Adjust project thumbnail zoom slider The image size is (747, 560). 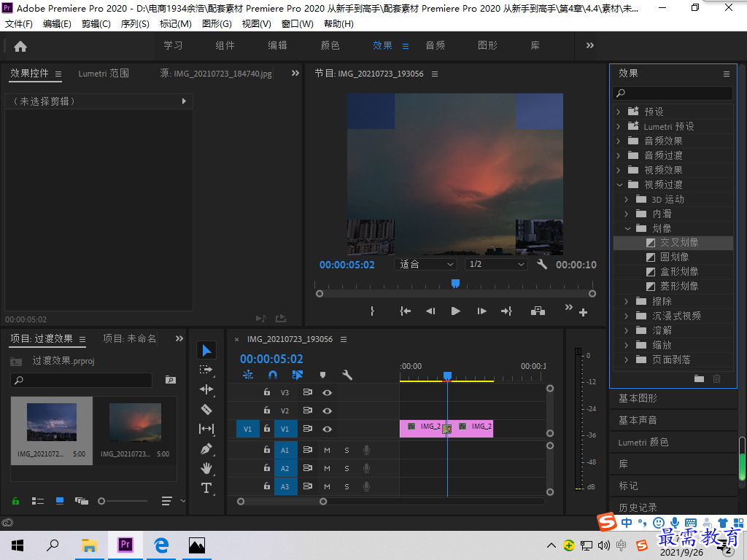pyautogui.click(x=101, y=501)
